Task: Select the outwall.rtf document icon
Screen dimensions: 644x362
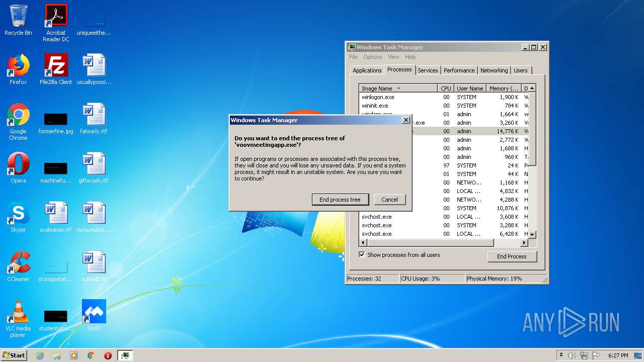Action: [94, 266]
